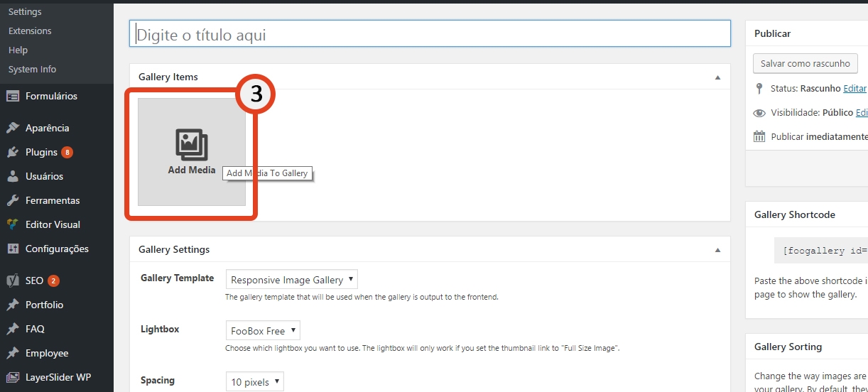Click the Publicar panel header
Image resolution: width=868 pixels, height=392 pixels.
pyautogui.click(x=807, y=33)
